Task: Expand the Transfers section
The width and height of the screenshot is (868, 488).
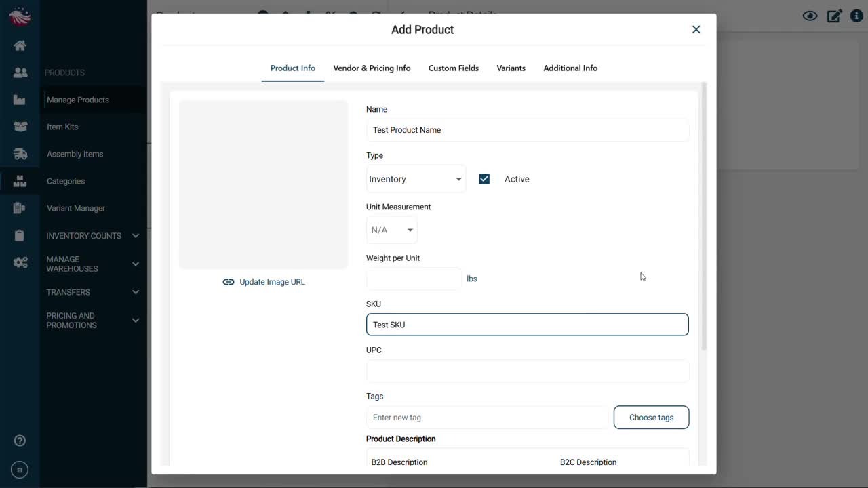Action: click(93, 292)
